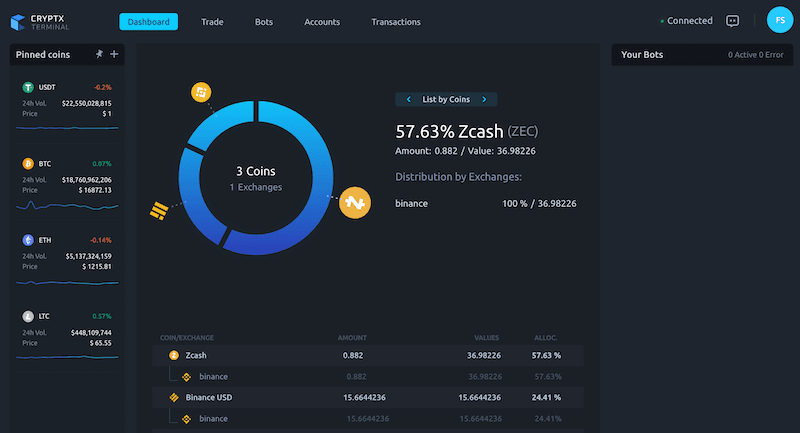This screenshot has width=800, height=433.
Task: Click the BNB coin icon above the donut chart
Action: point(201,92)
